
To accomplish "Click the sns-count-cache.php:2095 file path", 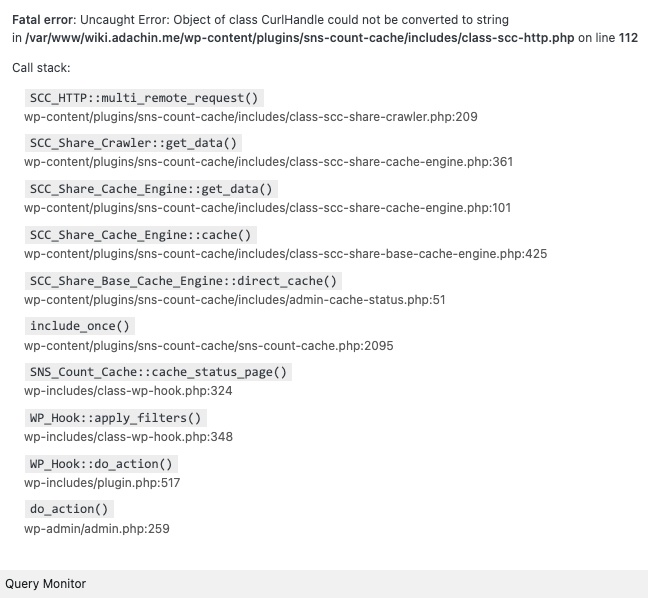I will tap(209, 346).
